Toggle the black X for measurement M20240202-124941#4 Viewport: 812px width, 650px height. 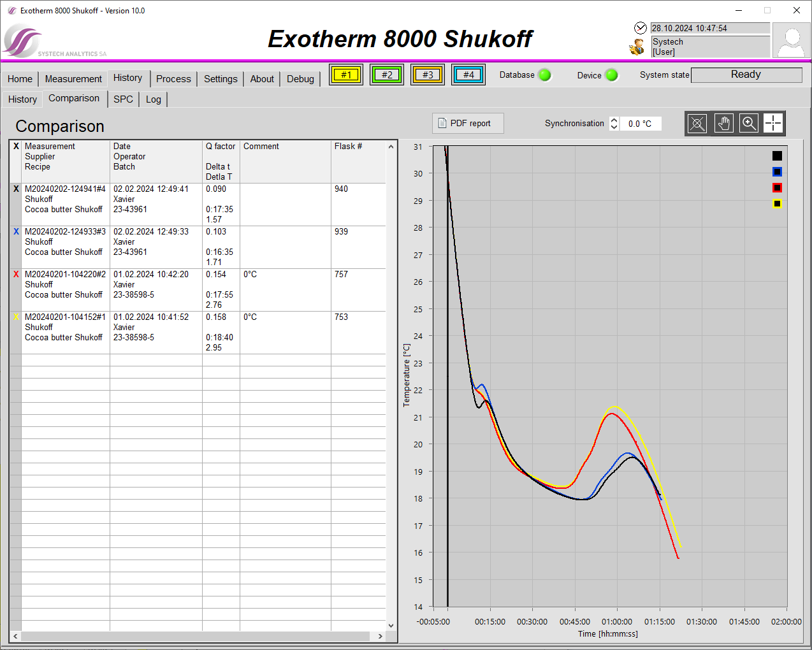pyautogui.click(x=16, y=189)
